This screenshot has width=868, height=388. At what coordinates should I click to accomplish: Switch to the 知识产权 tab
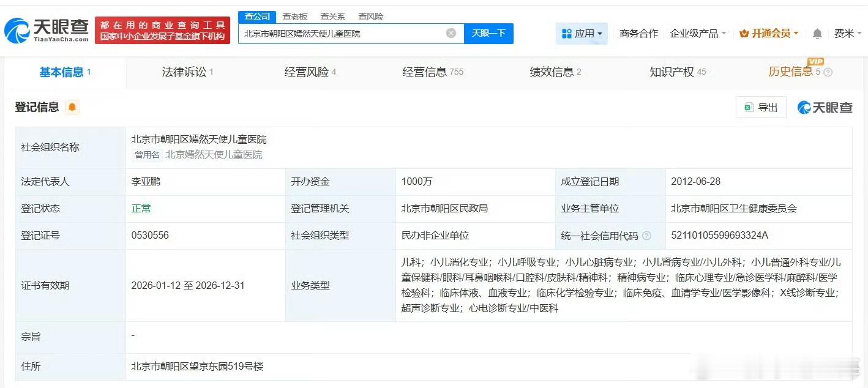click(x=672, y=72)
